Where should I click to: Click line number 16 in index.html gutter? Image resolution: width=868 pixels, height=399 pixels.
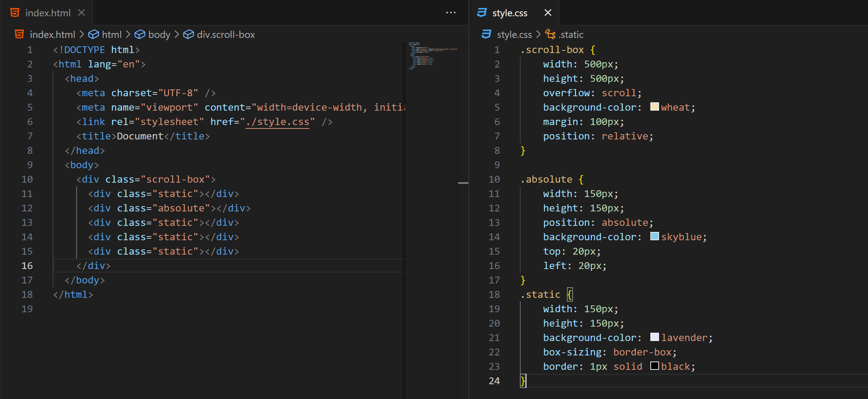click(27, 266)
